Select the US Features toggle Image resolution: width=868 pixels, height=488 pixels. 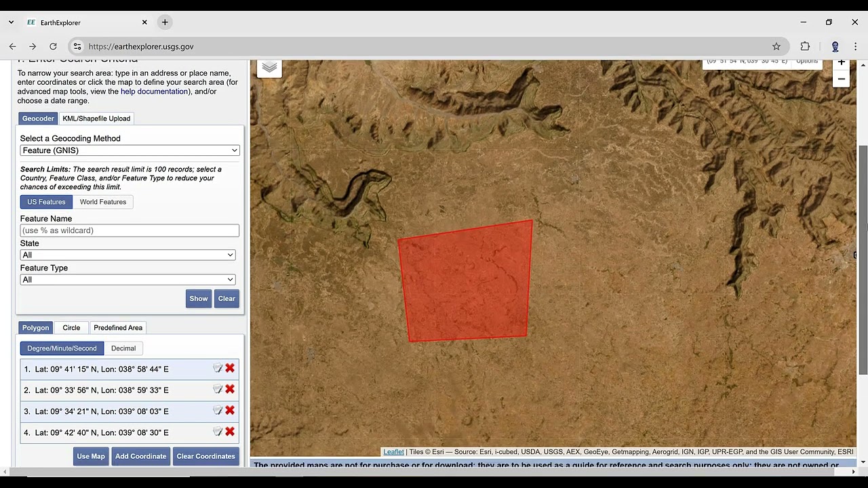tap(46, 202)
